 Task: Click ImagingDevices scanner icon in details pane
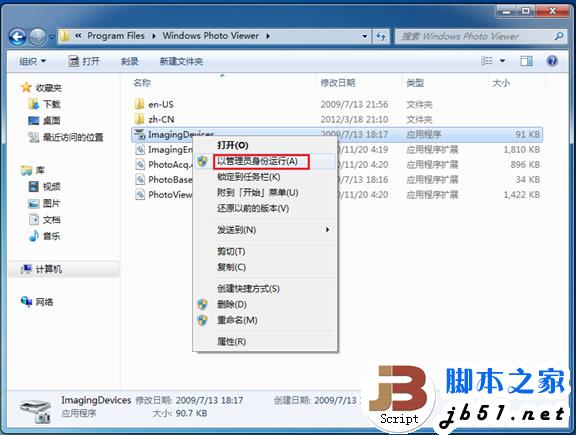(x=35, y=410)
